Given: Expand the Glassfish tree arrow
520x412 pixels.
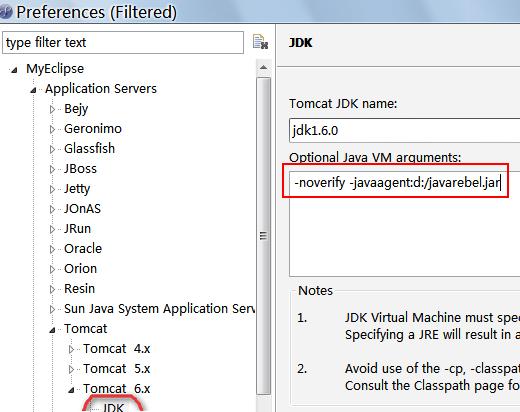Looking at the screenshot, I should [52, 149].
